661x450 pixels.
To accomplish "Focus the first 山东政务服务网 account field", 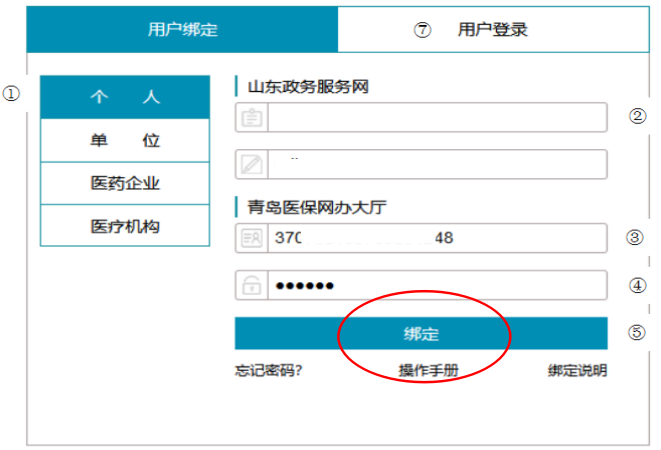I will pyautogui.click(x=436, y=118).
